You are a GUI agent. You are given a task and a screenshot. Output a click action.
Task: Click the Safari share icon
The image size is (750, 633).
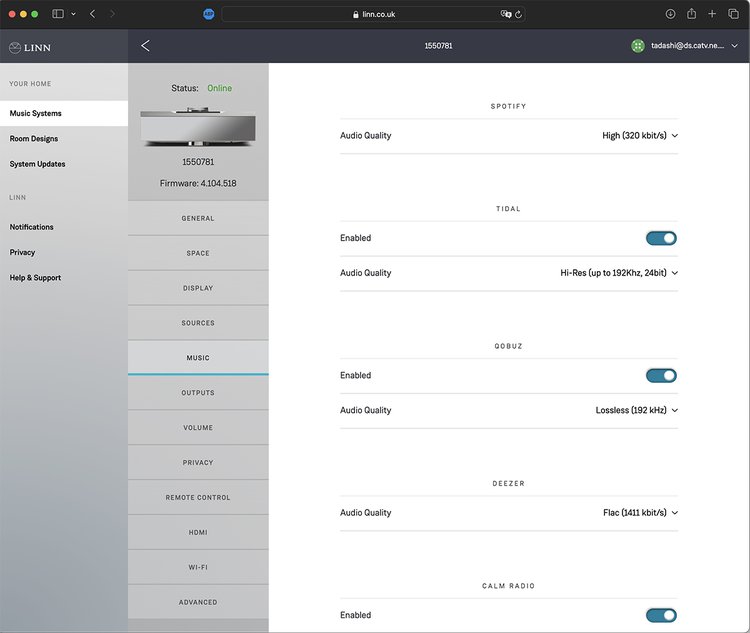click(x=691, y=14)
